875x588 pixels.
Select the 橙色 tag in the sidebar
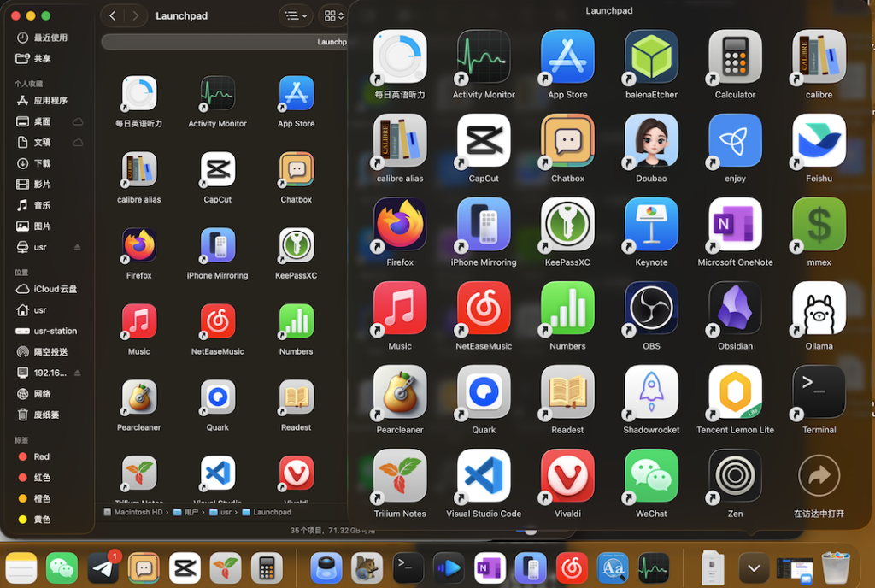[x=41, y=498]
